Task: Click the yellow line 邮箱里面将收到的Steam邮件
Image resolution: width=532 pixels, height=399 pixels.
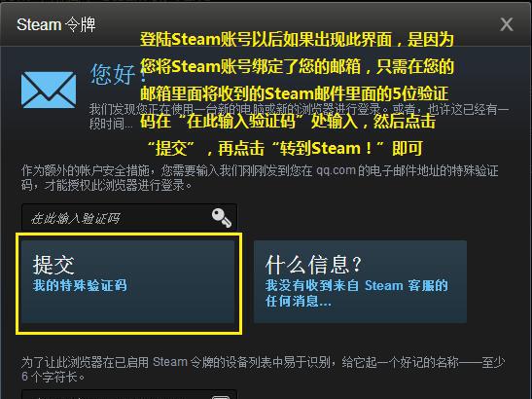Action: pyautogui.click(x=294, y=93)
